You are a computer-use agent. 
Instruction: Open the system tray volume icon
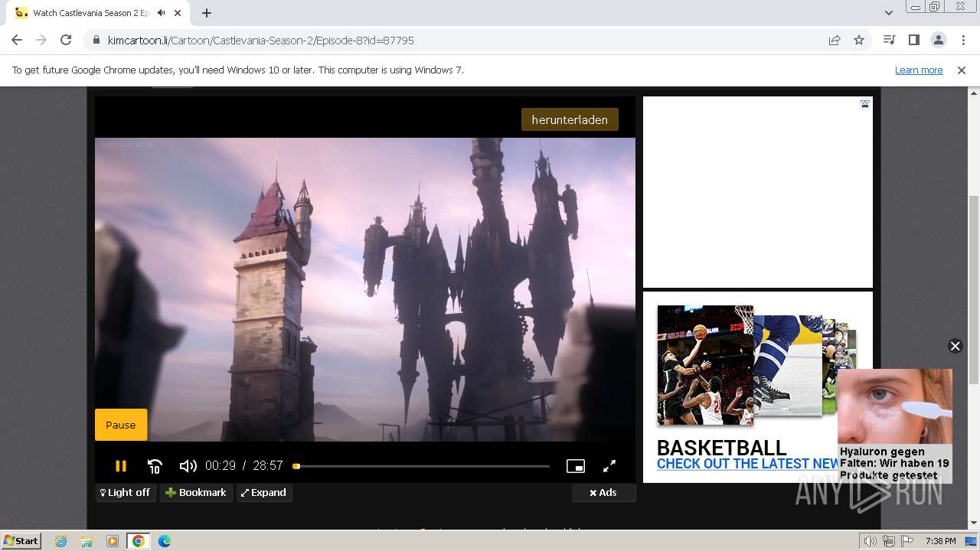(871, 541)
